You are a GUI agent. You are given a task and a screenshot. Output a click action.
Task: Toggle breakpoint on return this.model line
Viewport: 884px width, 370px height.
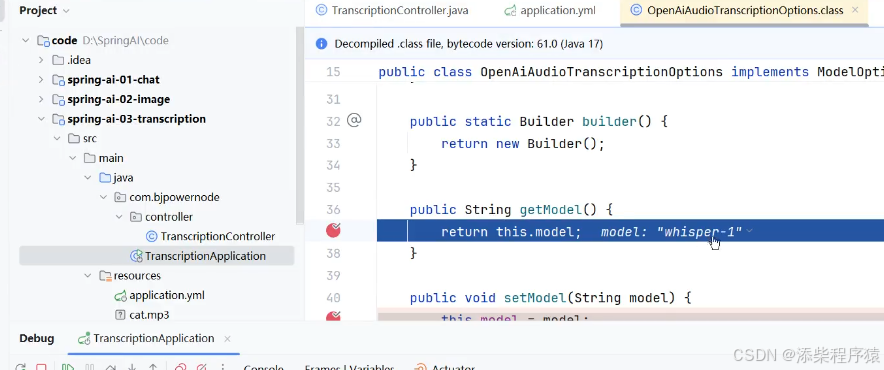pos(333,230)
